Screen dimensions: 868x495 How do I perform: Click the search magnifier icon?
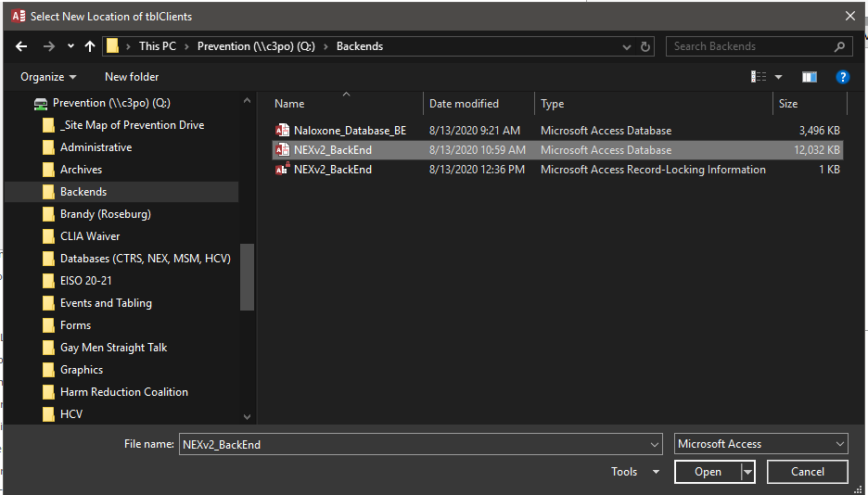click(x=840, y=46)
